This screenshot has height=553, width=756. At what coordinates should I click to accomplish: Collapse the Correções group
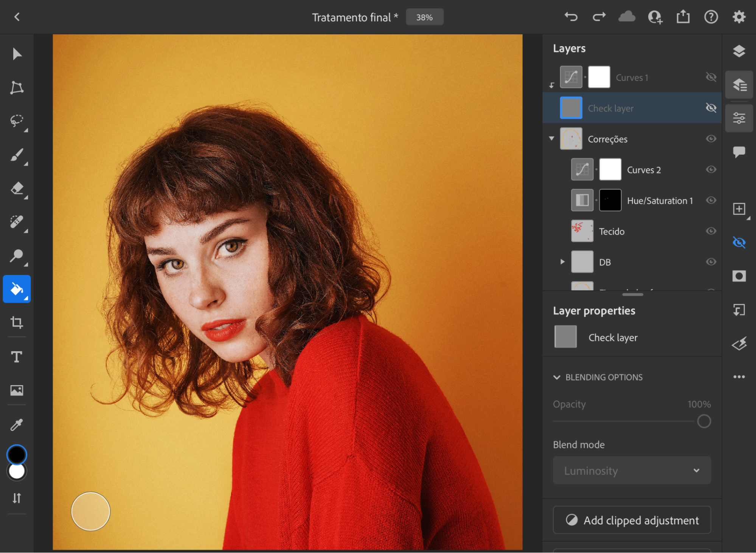coord(552,138)
